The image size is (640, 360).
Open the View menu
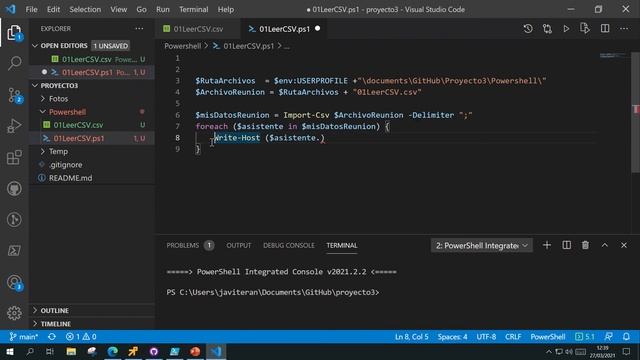(x=118, y=9)
